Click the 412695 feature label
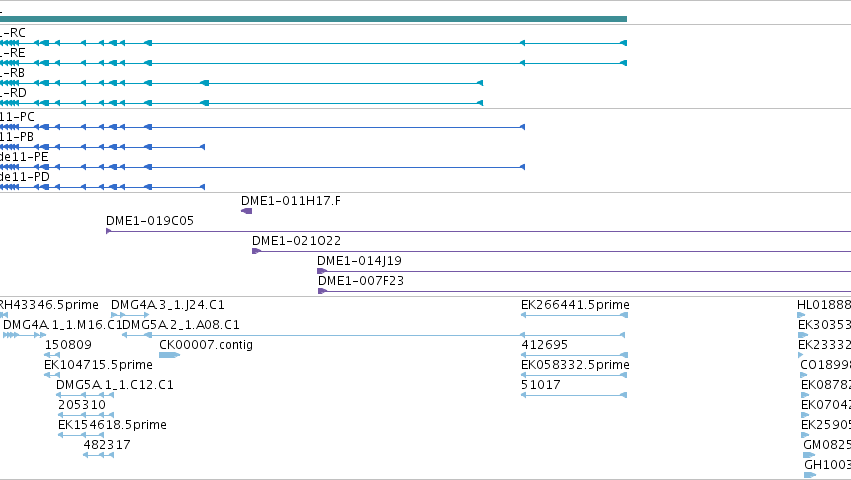The image size is (851, 480). (544, 345)
